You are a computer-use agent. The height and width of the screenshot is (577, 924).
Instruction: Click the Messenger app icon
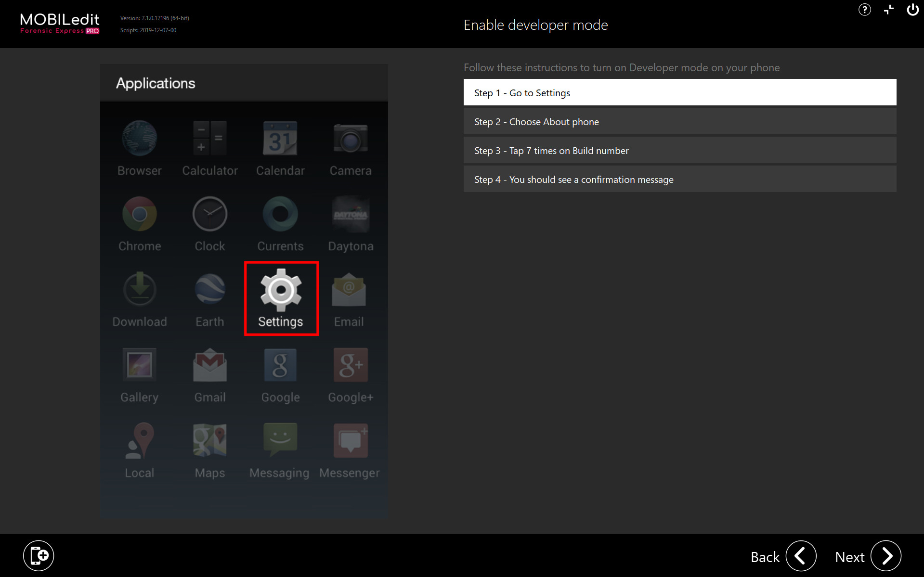click(x=351, y=440)
